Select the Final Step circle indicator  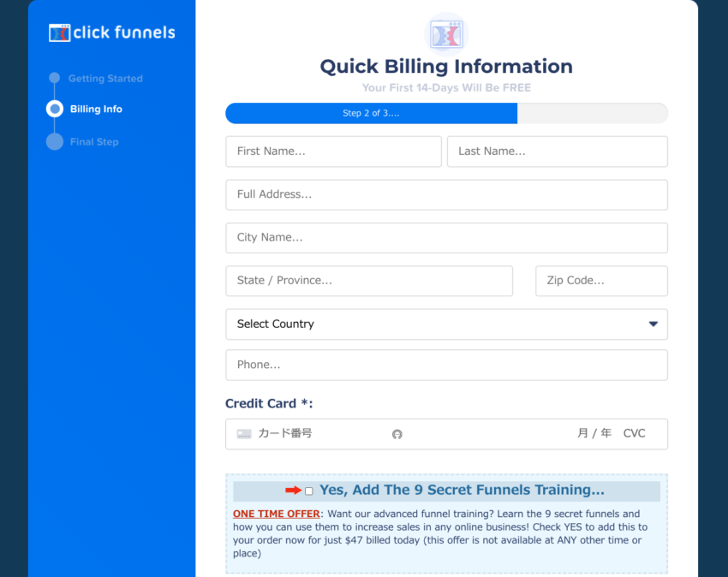(54, 141)
